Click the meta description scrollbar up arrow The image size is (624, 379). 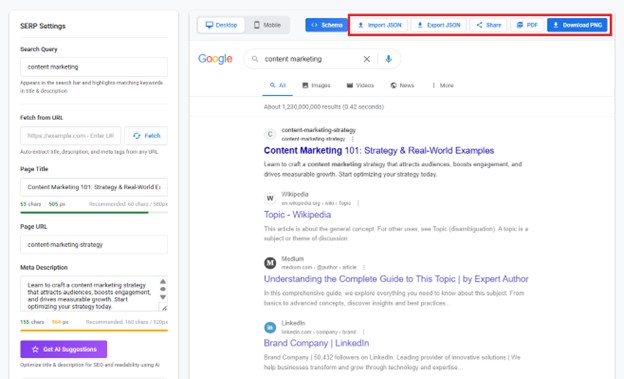(x=163, y=281)
